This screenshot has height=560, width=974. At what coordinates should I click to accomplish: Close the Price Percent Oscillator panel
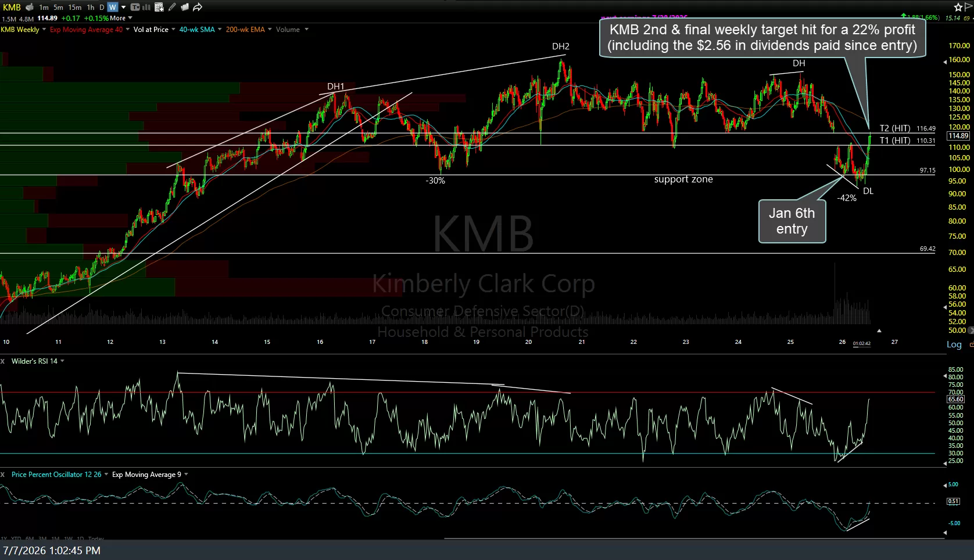3,475
